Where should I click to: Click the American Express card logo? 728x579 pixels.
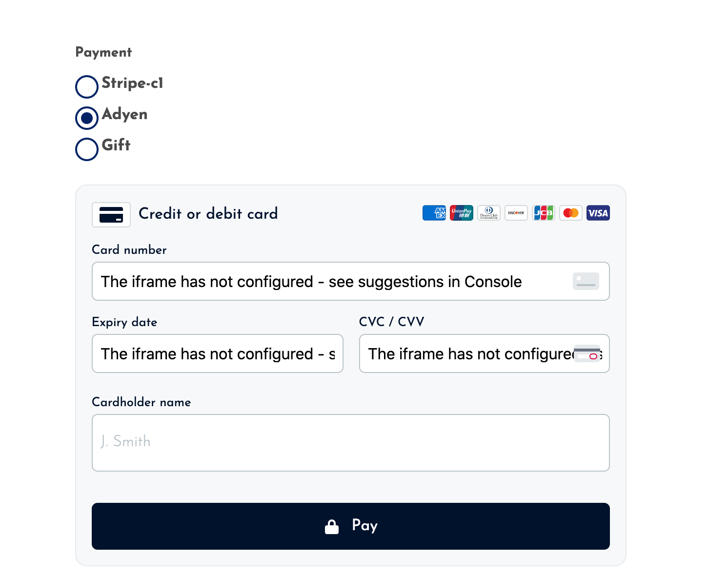tap(434, 213)
